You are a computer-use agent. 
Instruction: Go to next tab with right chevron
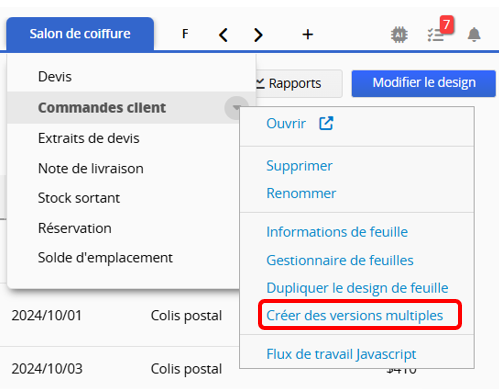258,35
